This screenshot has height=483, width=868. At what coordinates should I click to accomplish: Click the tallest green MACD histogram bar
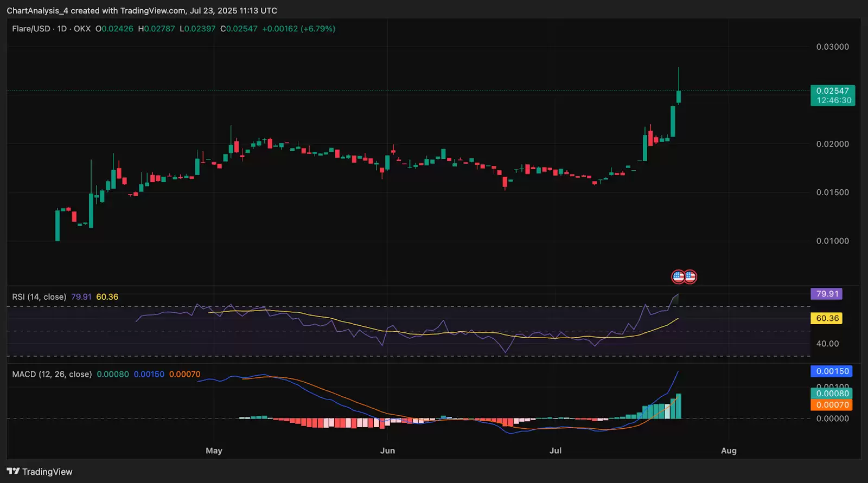678,407
